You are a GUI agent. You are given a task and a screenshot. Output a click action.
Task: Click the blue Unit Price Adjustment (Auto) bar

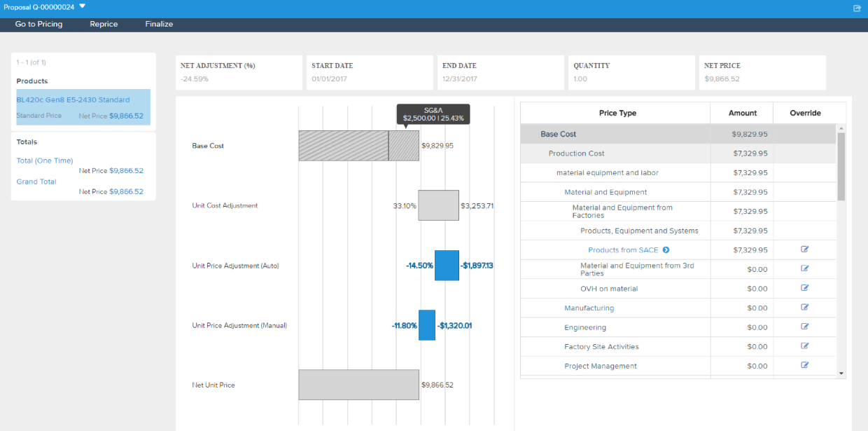447,266
